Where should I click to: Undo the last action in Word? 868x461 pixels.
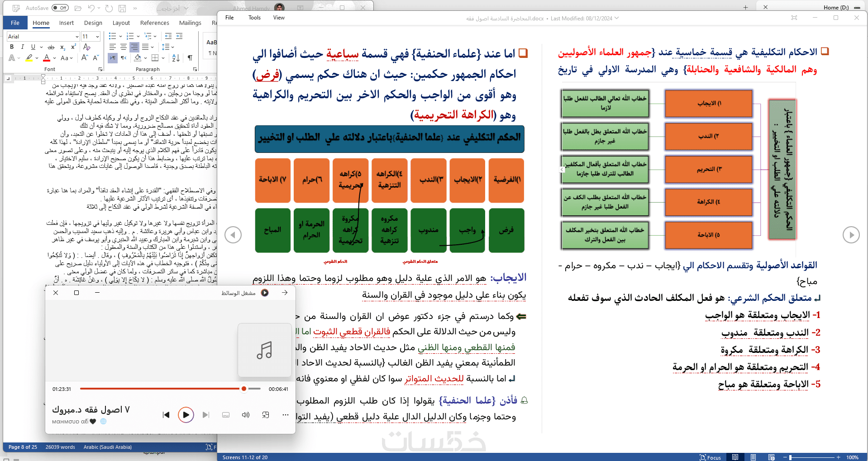point(91,8)
